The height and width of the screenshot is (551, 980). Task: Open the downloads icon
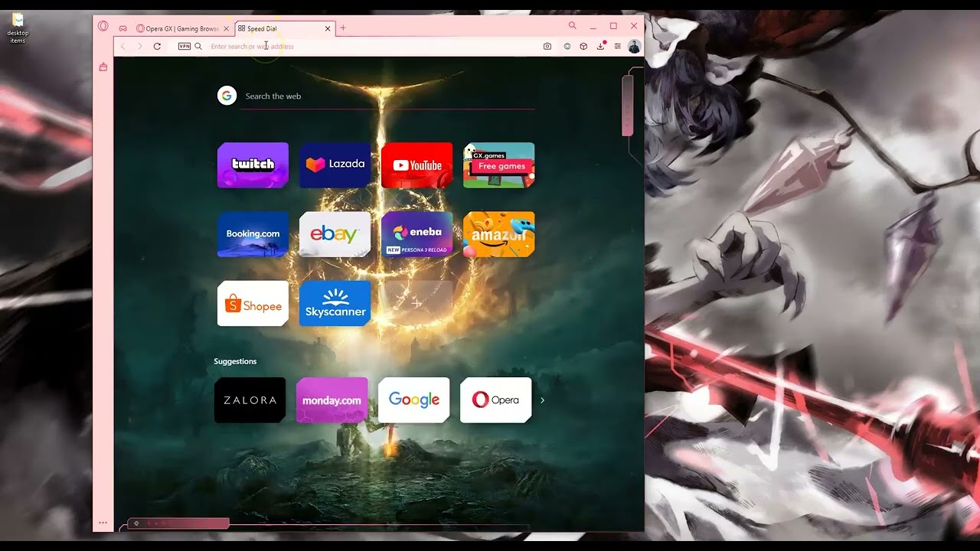(x=601, y=47)
